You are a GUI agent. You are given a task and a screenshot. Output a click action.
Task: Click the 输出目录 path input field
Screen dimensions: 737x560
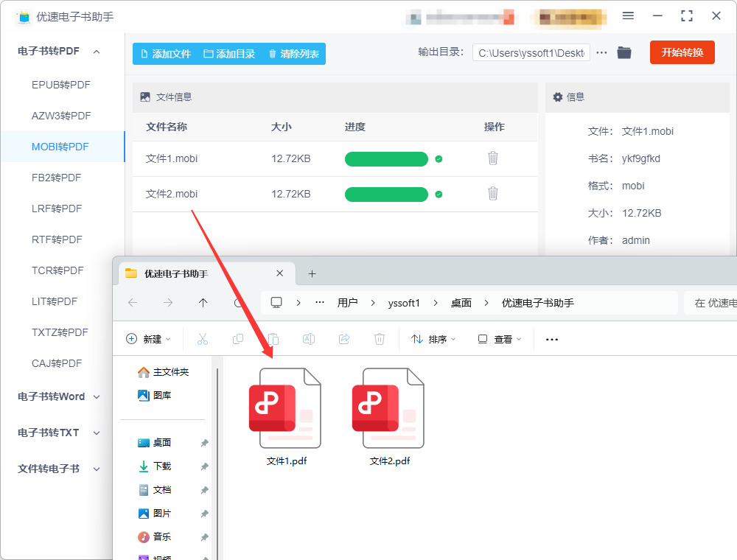coord(531,52)
